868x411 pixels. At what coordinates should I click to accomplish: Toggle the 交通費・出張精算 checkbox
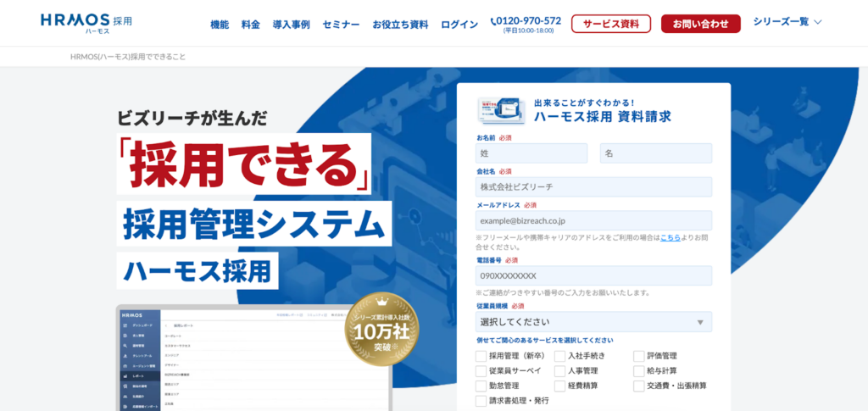coord(638,386)
